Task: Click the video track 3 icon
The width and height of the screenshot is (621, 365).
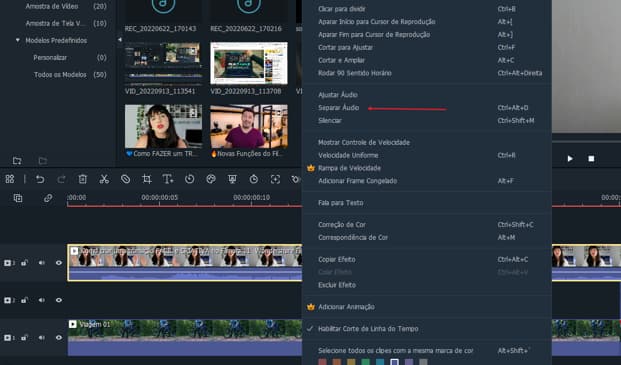Action: point(8,263)
